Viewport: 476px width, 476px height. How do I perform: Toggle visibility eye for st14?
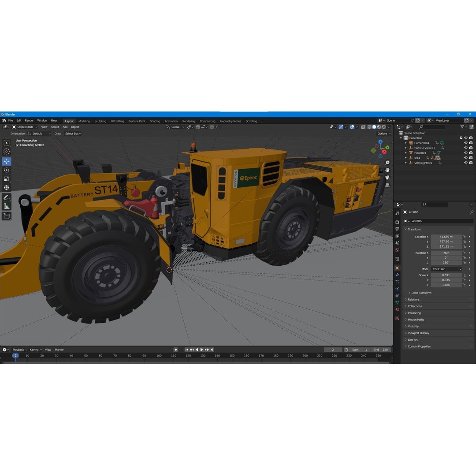(466, 157)
